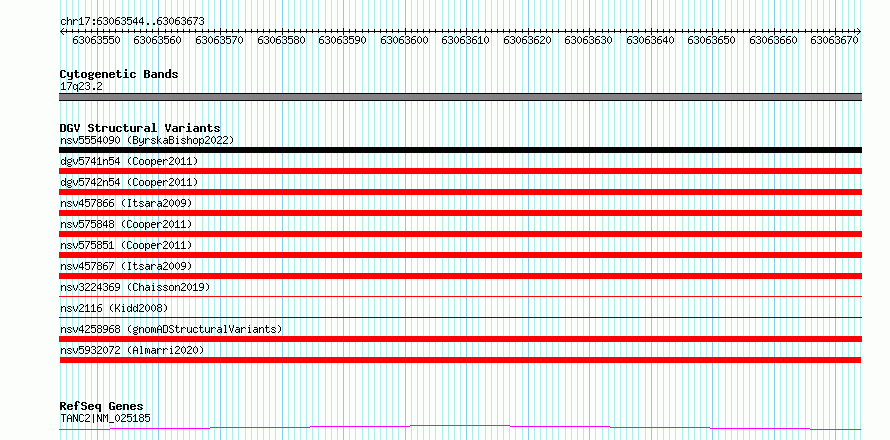Open the nsv2116 (Kidd2008) variant label
890x440 pixels.
(x=114, y=308)
